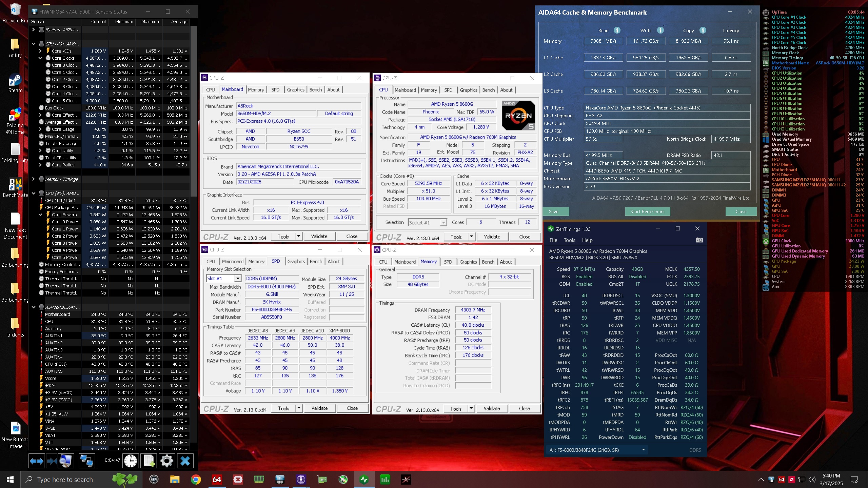Open File Explorer from taskbar

175,479
